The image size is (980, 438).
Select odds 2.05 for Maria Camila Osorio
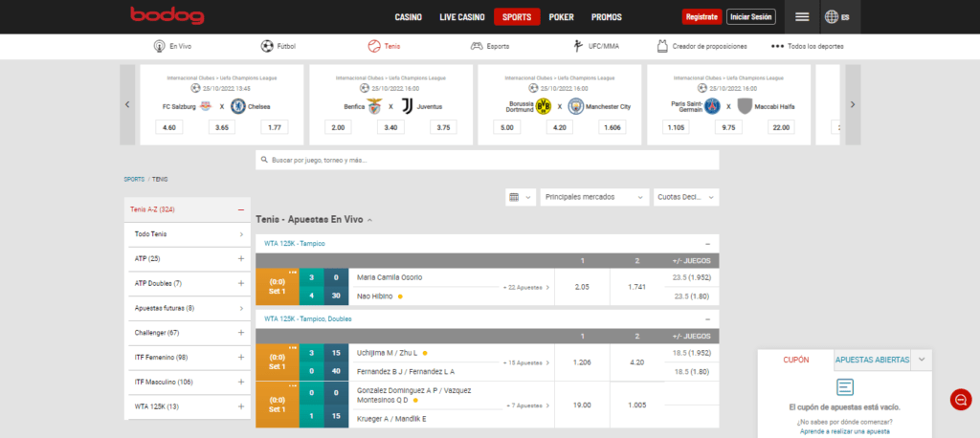pyautogui.click(x=581, y=286)
